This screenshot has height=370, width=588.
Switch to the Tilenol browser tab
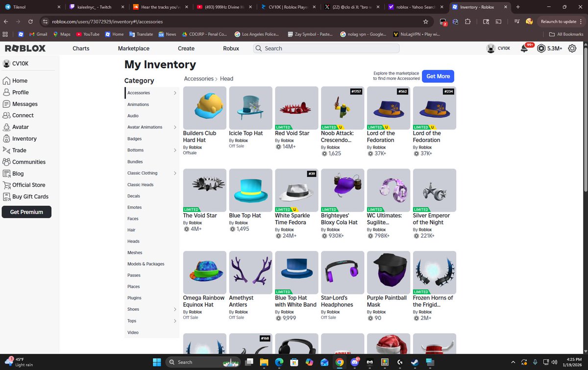32,7
